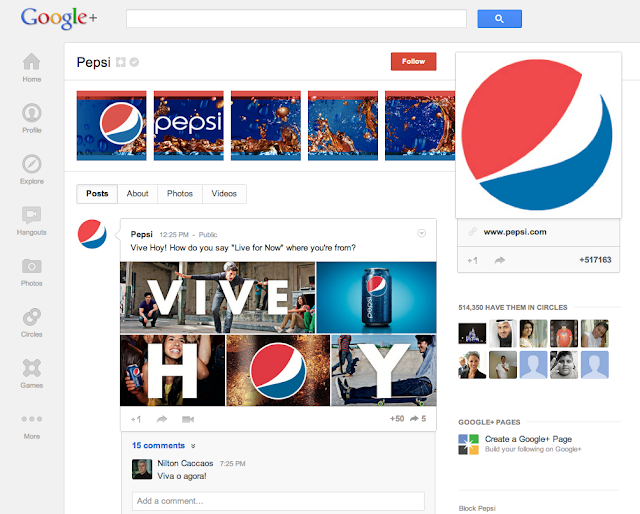
Task: Click the Add a comment field
Action: click(x=278, y=501)
